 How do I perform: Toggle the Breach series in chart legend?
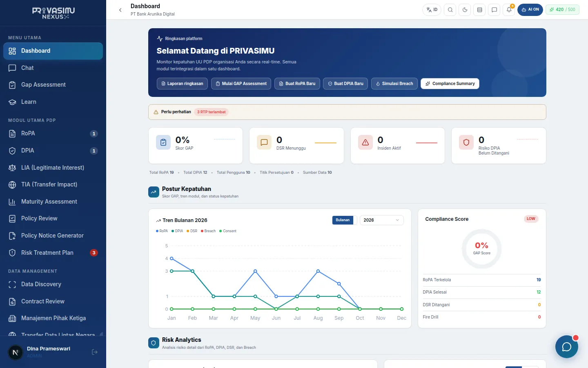(208, 231)
